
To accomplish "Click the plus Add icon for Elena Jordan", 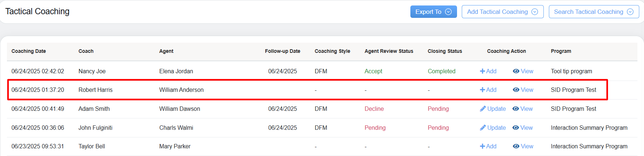I will click(483, 71).
